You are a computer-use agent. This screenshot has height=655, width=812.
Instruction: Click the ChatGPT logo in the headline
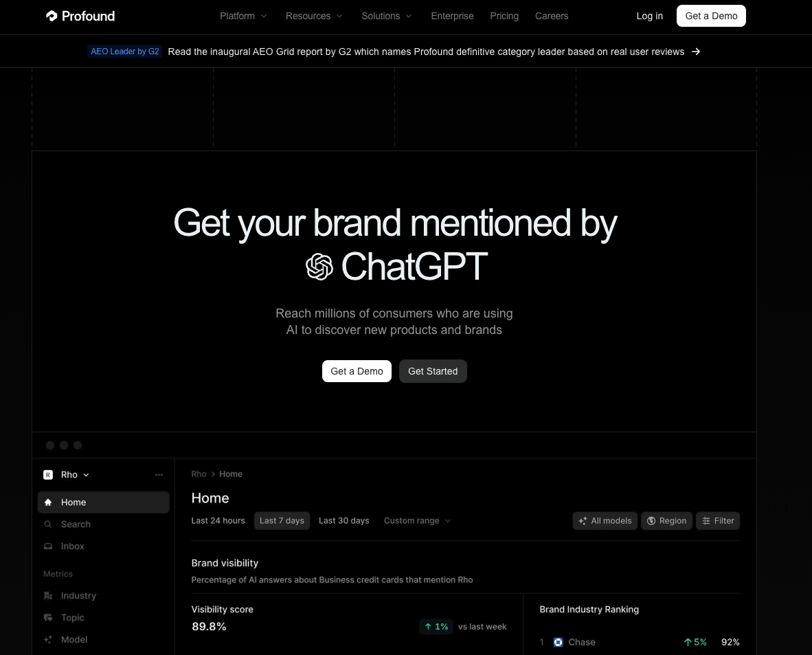319,267
